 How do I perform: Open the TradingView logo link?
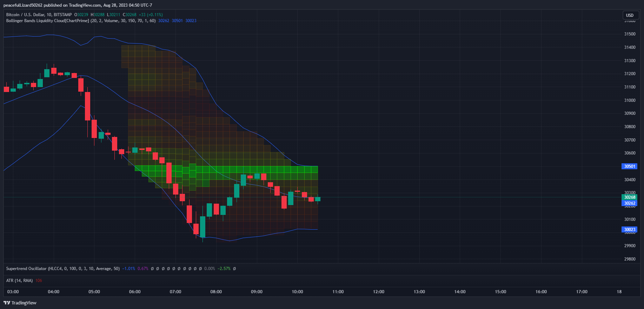coord(20,303)
